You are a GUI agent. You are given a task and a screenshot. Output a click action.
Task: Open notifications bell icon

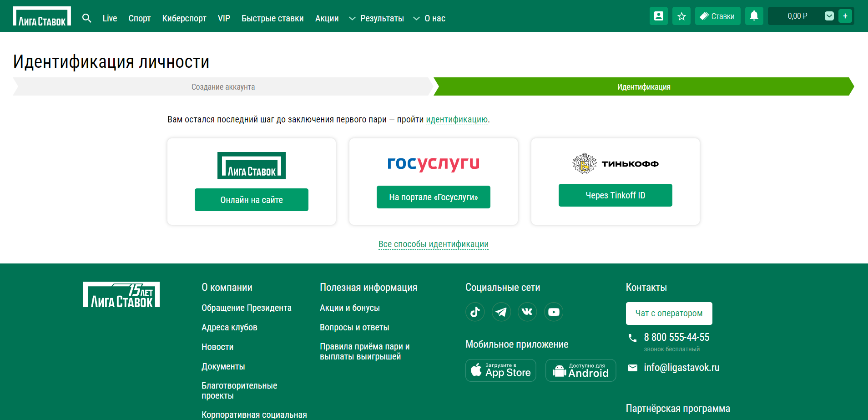[754, 16]
